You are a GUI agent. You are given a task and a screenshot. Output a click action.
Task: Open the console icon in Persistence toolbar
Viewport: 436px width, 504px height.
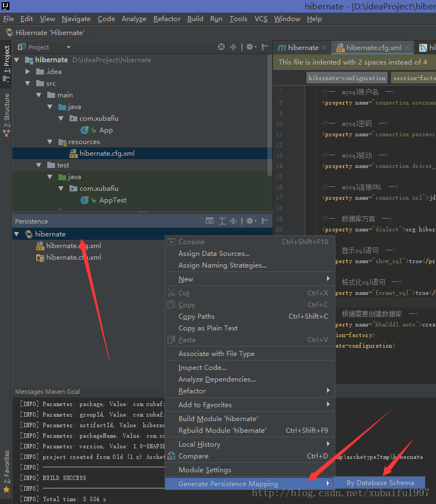pyautogui.click(x=210, y=221)
